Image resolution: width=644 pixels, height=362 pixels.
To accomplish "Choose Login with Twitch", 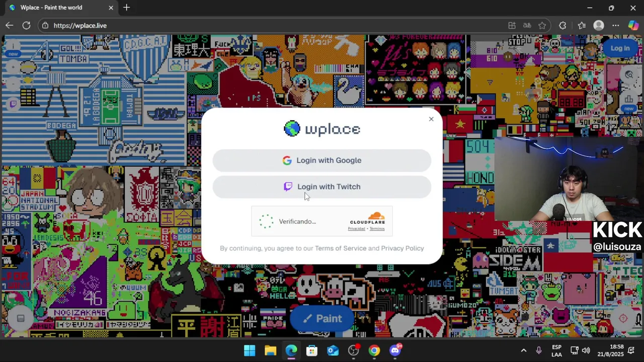I will (322, 187).
